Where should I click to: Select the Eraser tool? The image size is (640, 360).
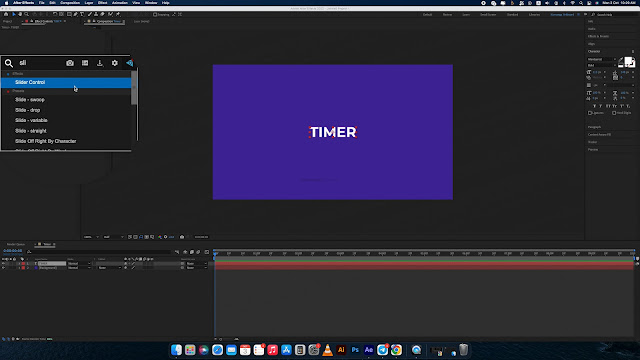click(102, 14)
